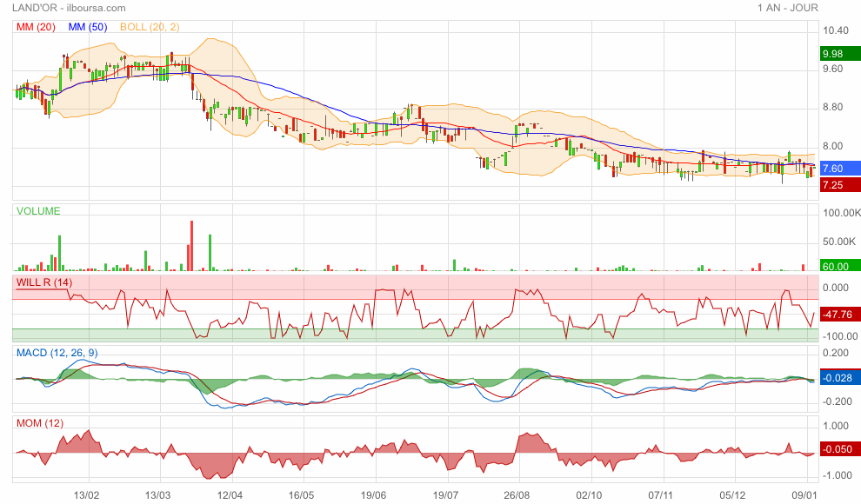This screenshot has height=504, width=861.
Task: Select the MM (50) moving average legend
Action: point(88,27)
